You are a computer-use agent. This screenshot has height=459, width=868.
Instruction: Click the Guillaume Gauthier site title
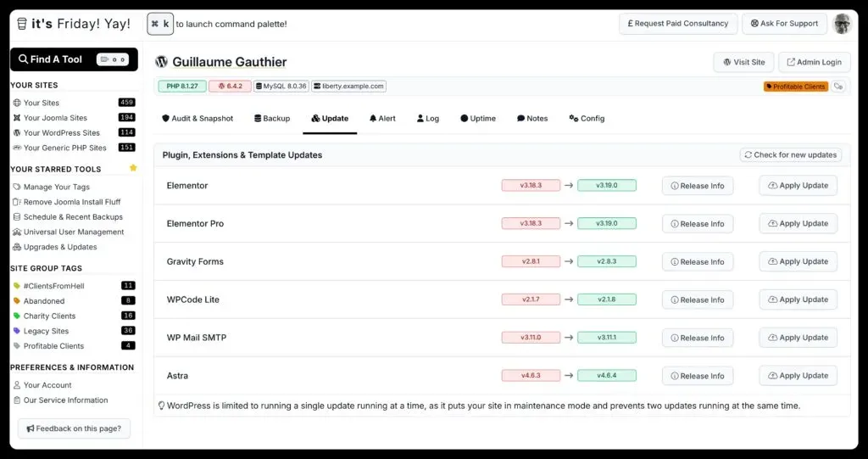[229, 62]
